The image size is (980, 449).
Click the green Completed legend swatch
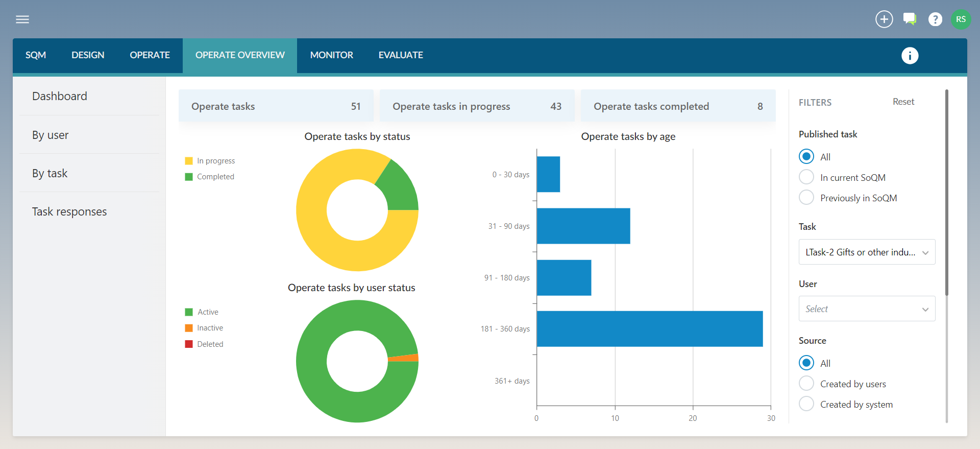tap(189, 177)
